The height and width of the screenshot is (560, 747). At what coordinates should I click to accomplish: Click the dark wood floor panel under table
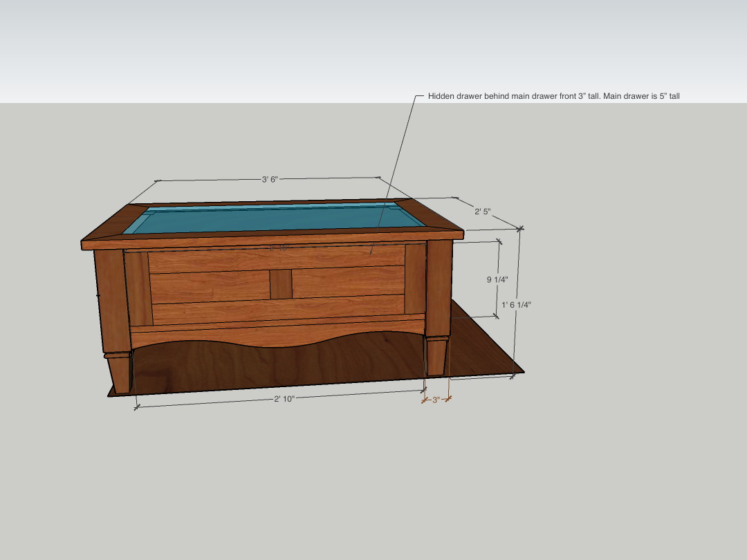point(477,346)
